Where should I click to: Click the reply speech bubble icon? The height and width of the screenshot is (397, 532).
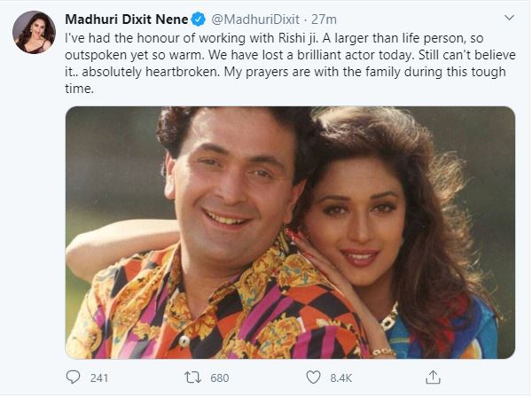73,377
